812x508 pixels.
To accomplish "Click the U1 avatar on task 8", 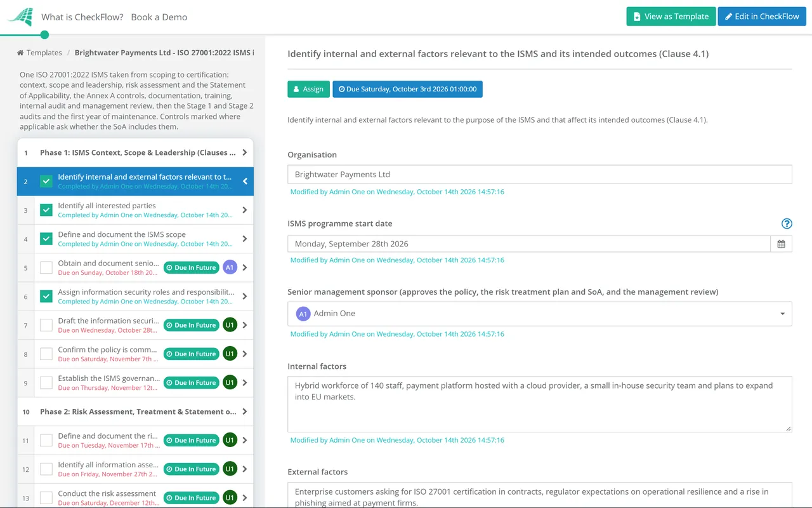I will pyautogui.click(x=230, y=354).
